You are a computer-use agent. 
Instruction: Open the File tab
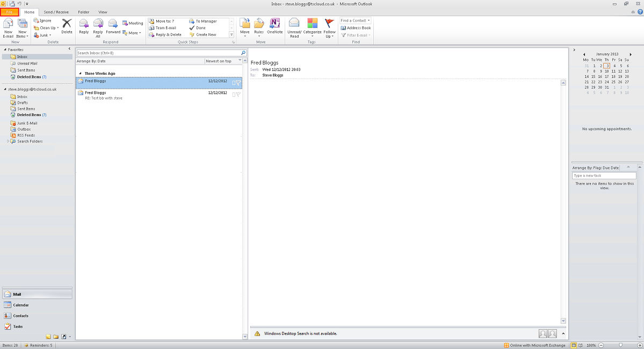10,12
